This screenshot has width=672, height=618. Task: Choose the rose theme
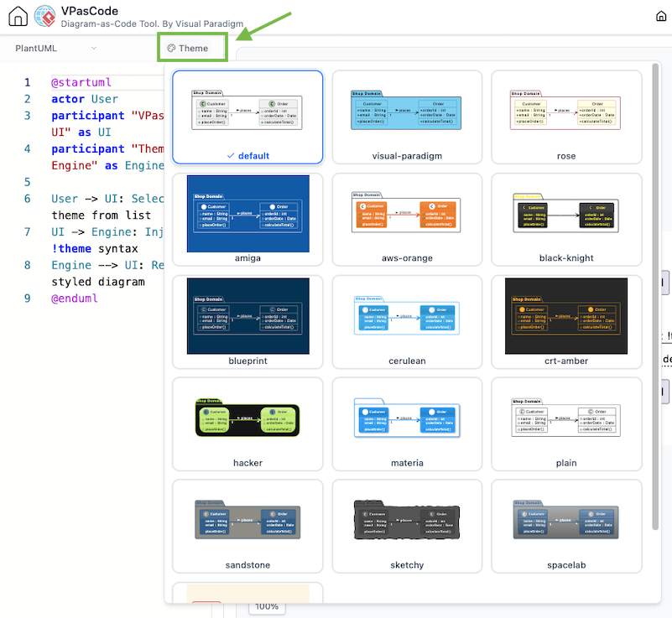click(566, 117)
